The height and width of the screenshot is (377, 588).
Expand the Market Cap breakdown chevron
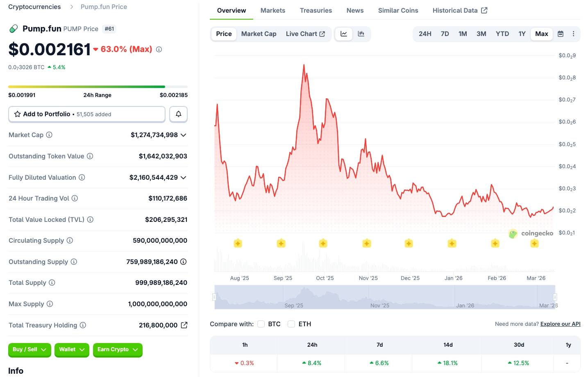183,135
